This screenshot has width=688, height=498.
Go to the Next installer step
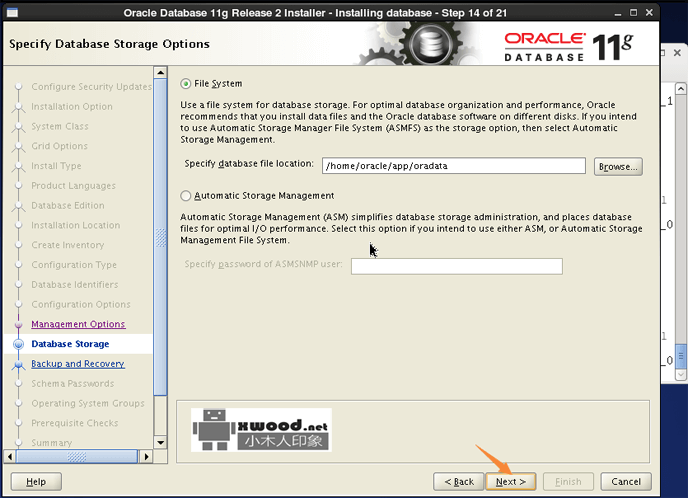pyautogui.click(x=511, y=481)
